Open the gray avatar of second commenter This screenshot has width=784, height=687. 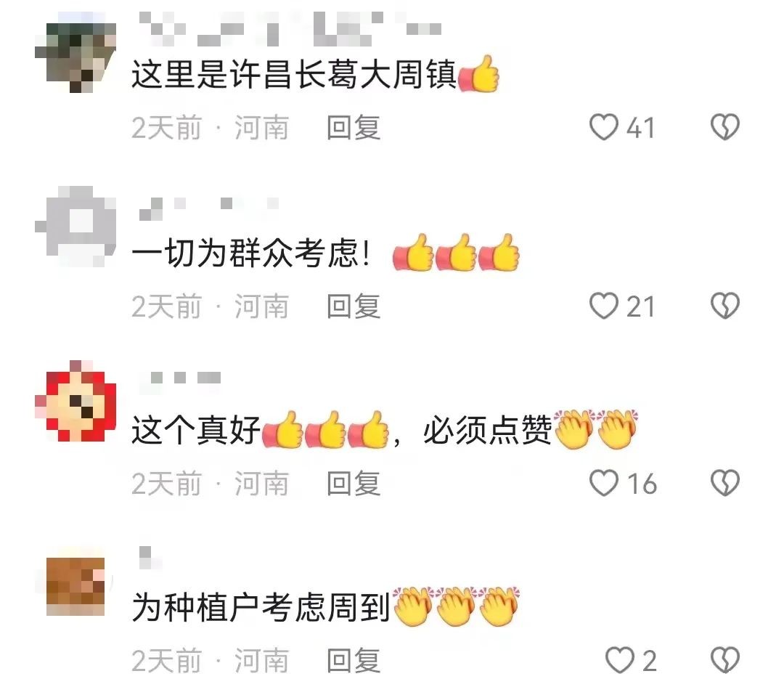(x=75, y=226)
